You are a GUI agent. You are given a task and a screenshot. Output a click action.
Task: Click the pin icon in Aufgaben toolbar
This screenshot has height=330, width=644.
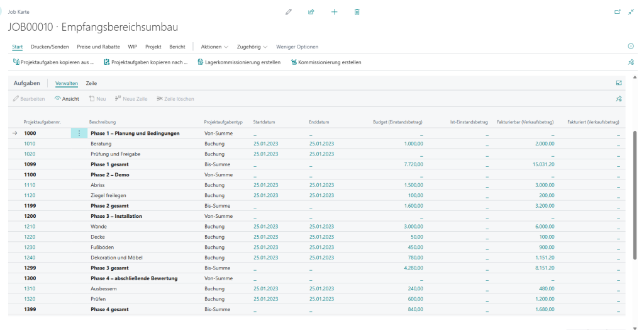(619, 99)
